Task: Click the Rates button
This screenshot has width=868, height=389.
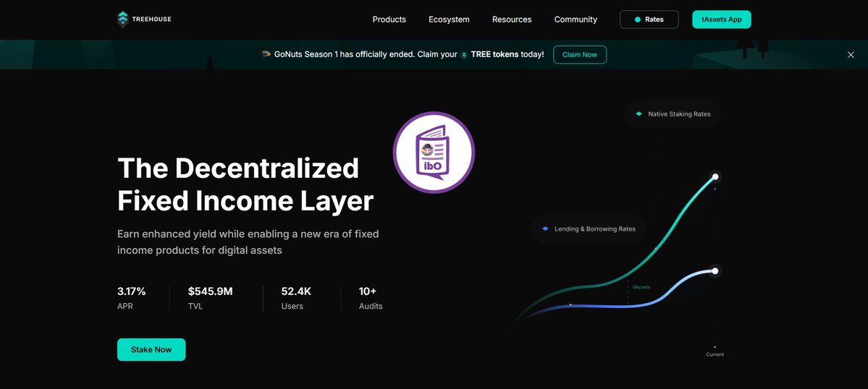Action: point(649,20)
